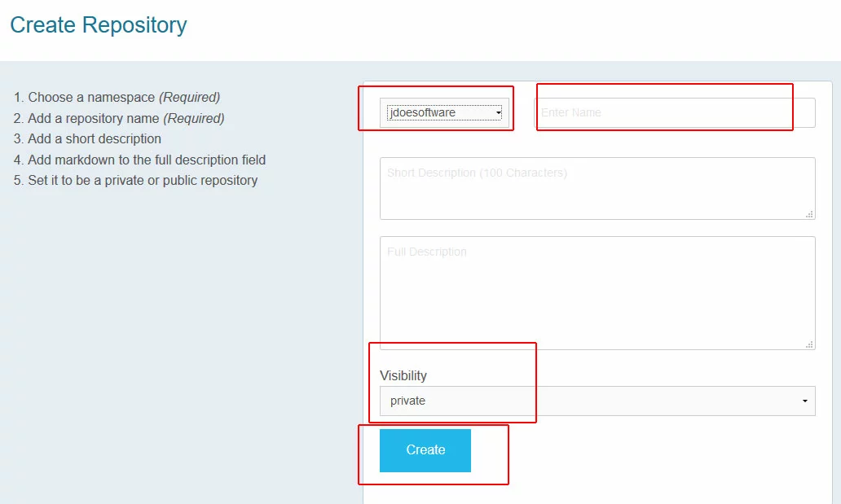Click the 'Add markdown to the full description' step
This screenshot has width=841, height=504.
(x=147, y=160)
